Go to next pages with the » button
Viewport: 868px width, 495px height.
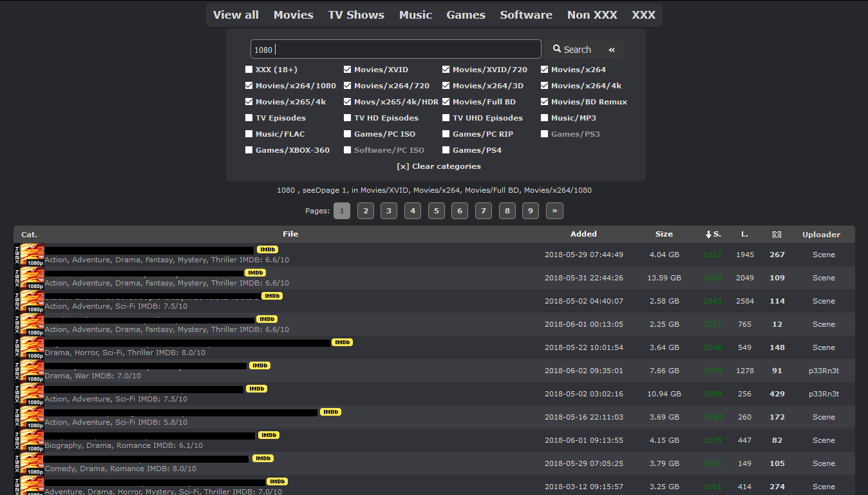pos(554,211)
